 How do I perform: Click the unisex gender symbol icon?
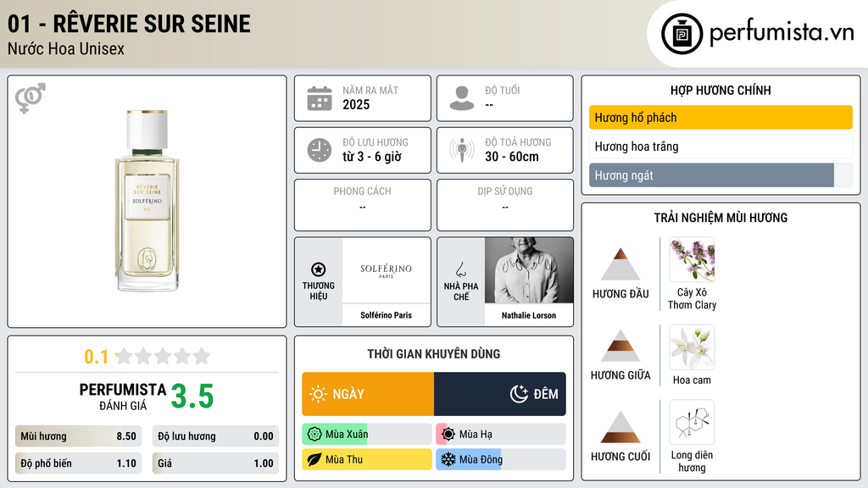click(31, 98)
